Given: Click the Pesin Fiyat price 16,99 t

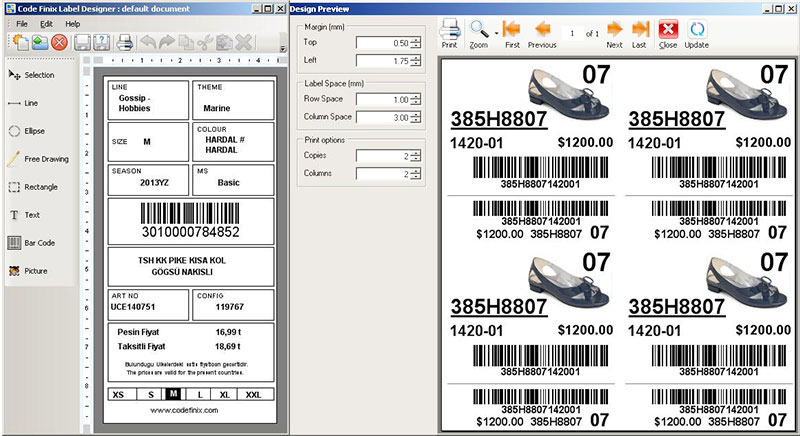Looking at the screenshot, I should [x=228, y=332].
